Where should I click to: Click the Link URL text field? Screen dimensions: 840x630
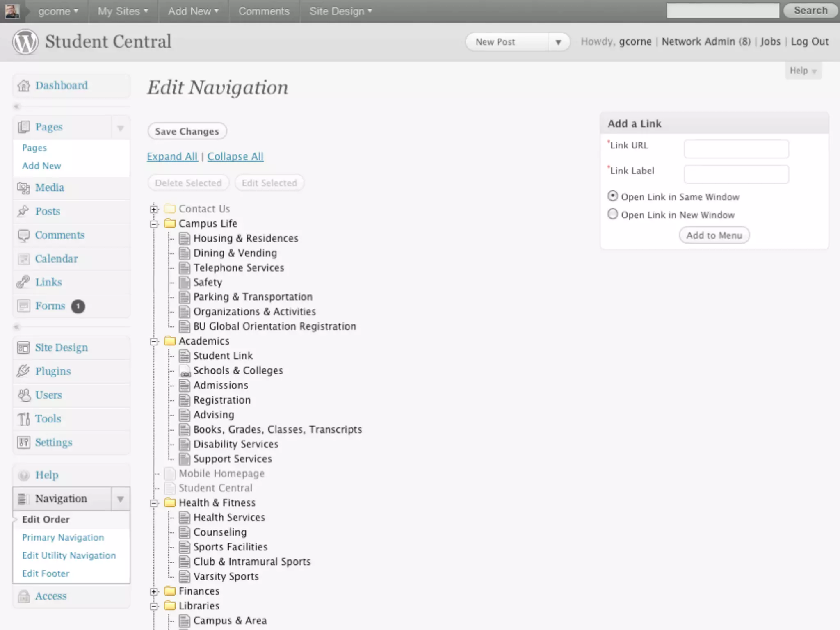(736, 149)
